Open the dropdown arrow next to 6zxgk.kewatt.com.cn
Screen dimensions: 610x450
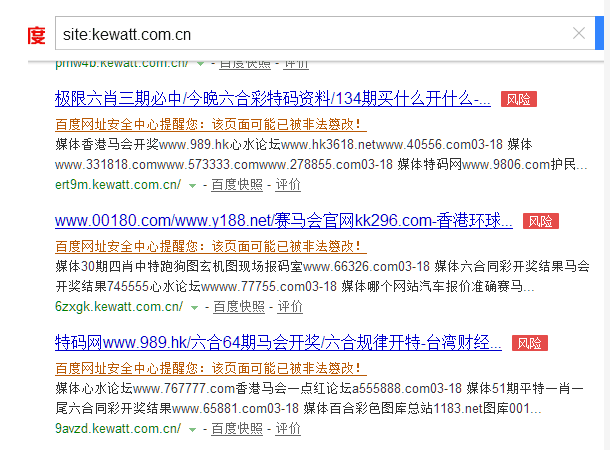pos(193,307)
